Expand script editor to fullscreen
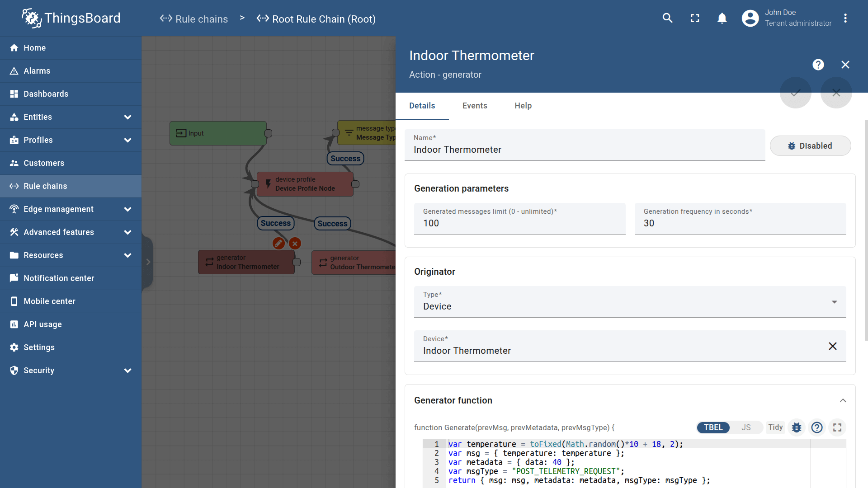 [837, 427]
